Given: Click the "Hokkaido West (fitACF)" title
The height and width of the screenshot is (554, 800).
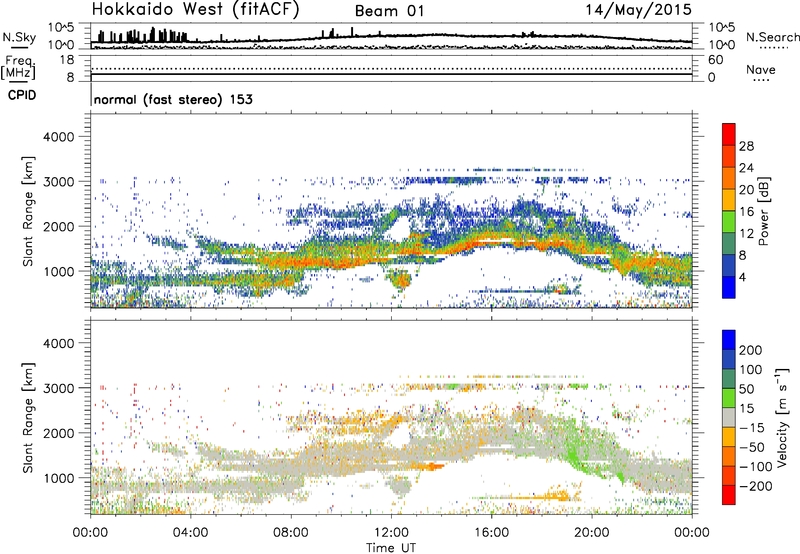Looking at the screenshot, I should (195, 10).
